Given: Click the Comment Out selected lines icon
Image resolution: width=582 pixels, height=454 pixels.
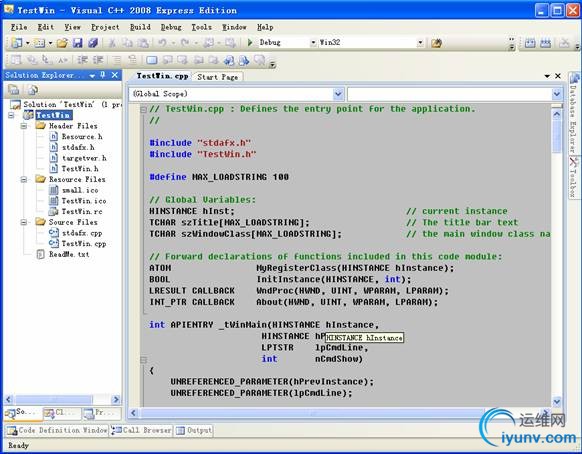Looking at the screenshot, I should 117,60.
